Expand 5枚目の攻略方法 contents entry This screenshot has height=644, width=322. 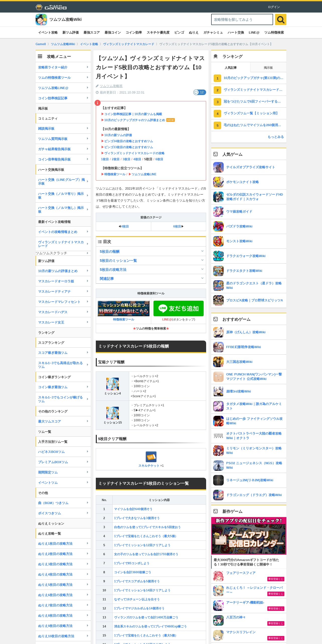pos(151,270)
